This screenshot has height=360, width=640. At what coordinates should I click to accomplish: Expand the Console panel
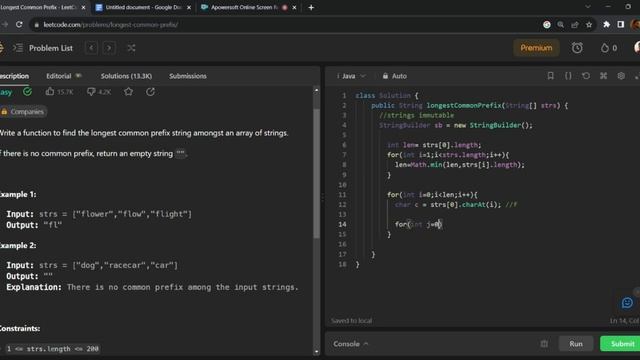tap(351, 344)
